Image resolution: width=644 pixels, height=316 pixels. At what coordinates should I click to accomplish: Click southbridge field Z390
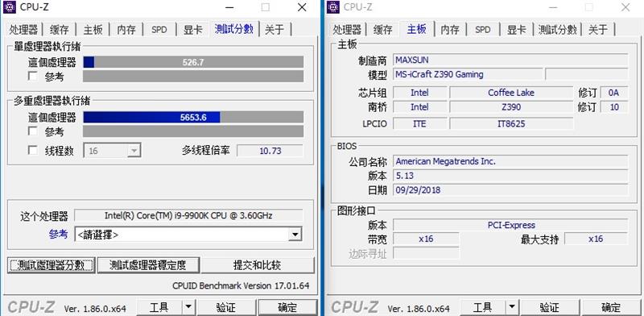pyautogui.click(x=511, y=107)
